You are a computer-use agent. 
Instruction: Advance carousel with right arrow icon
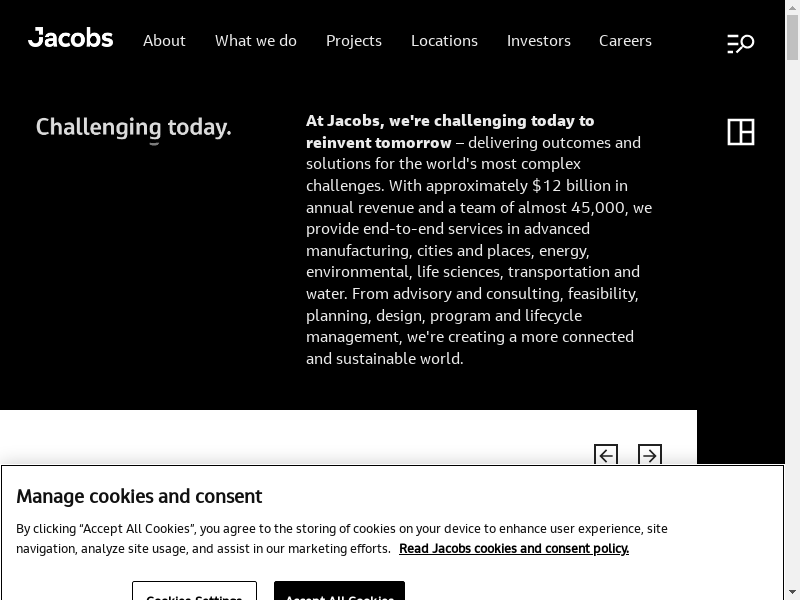(650, 456)
